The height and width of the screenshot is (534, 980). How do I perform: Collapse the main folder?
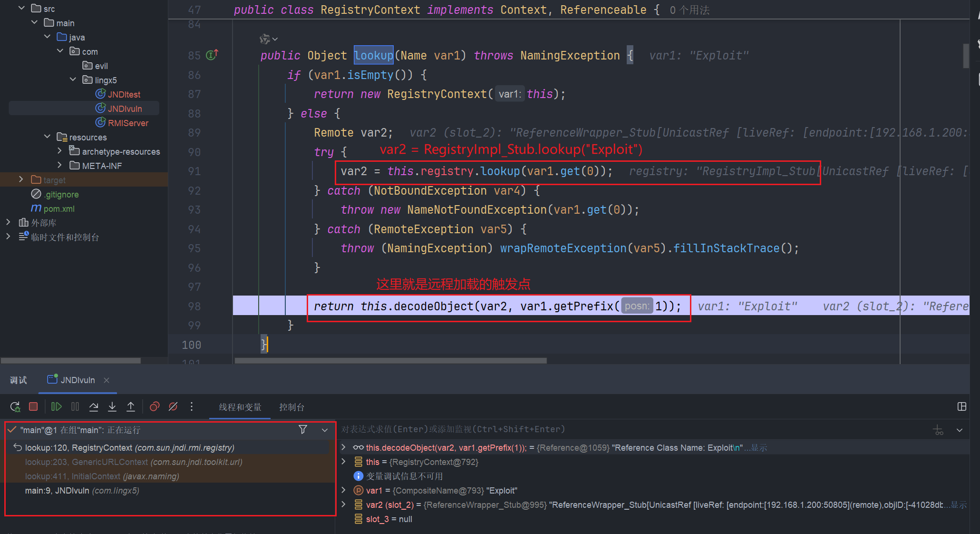tap(34, 22)
